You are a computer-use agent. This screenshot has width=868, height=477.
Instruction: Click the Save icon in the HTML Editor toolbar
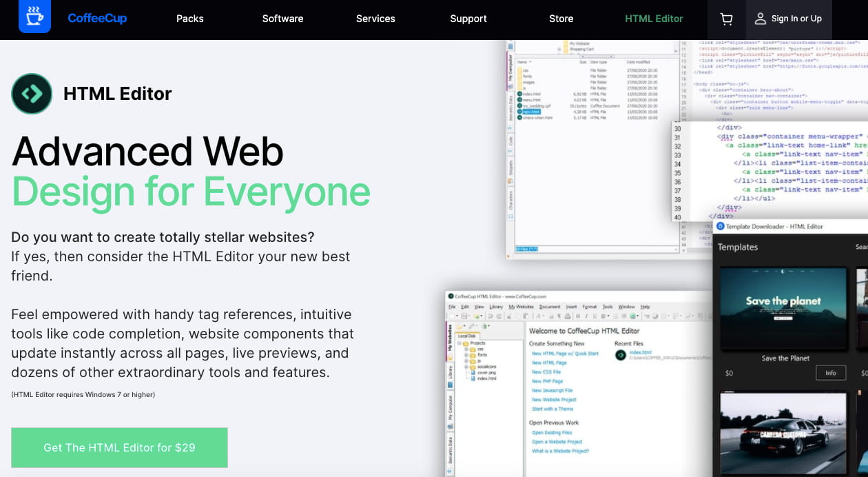463,316
